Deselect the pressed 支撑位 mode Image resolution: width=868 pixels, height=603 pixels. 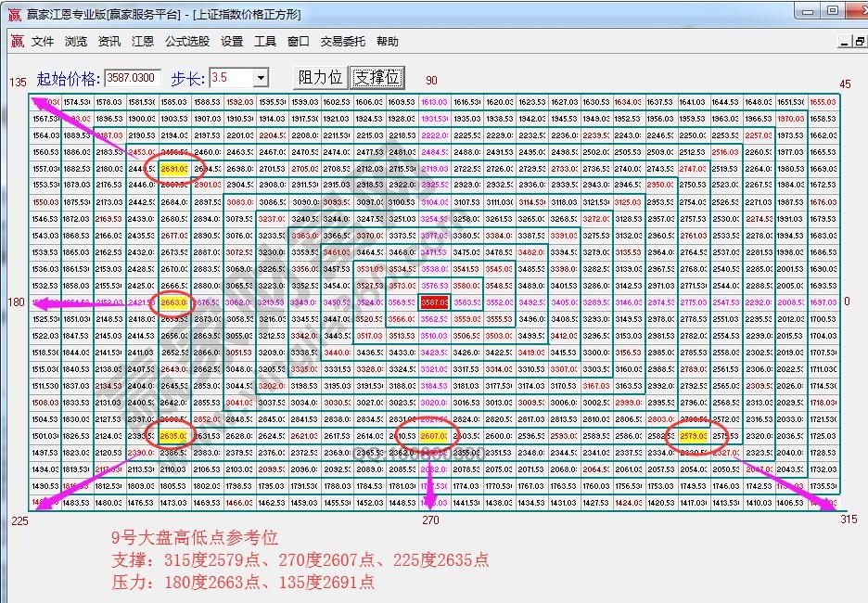(x=377, y=77)
